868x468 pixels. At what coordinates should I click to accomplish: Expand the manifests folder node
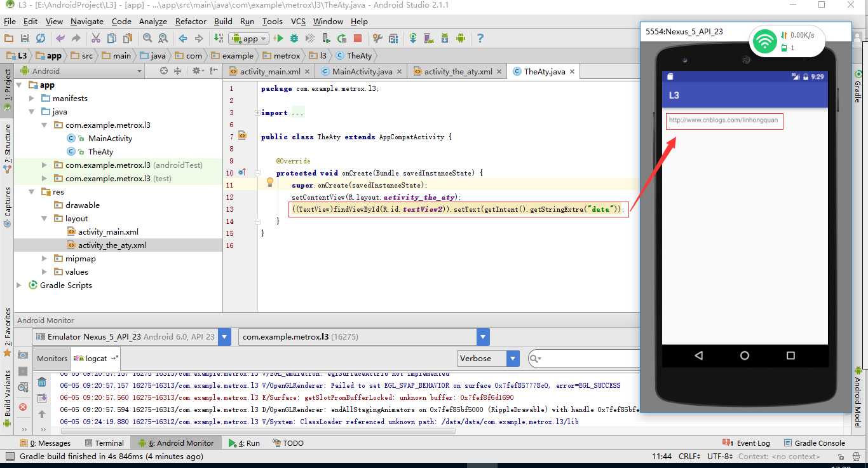pyautogui.click(x=32, y=99)
